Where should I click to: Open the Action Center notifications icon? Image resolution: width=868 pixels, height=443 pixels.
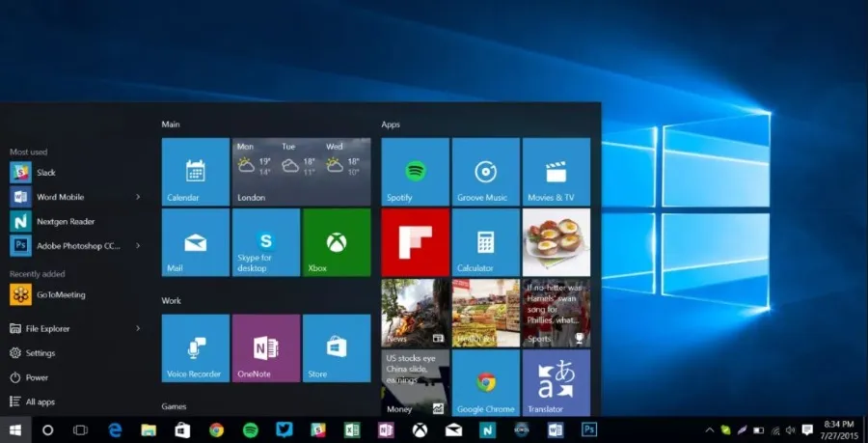(807, 430)
